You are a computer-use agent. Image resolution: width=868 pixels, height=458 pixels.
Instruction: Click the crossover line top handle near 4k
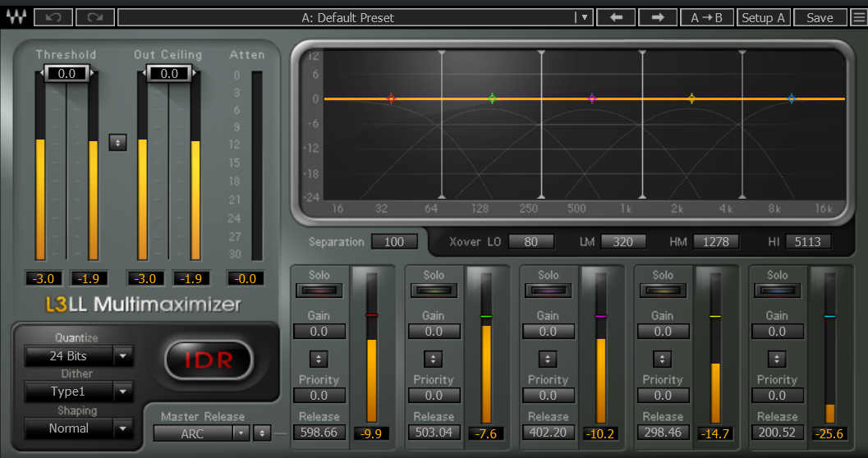click(x=742, y=53)
